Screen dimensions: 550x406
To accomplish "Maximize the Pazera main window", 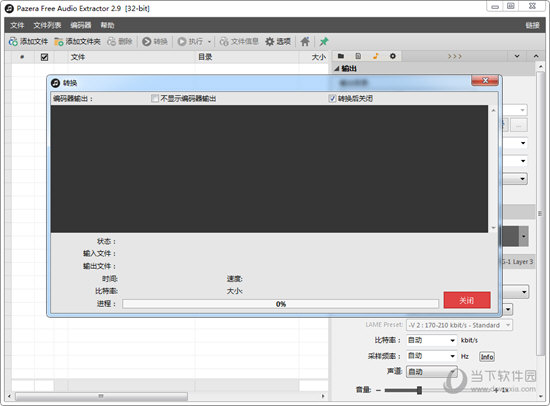I will coord(511,6).
